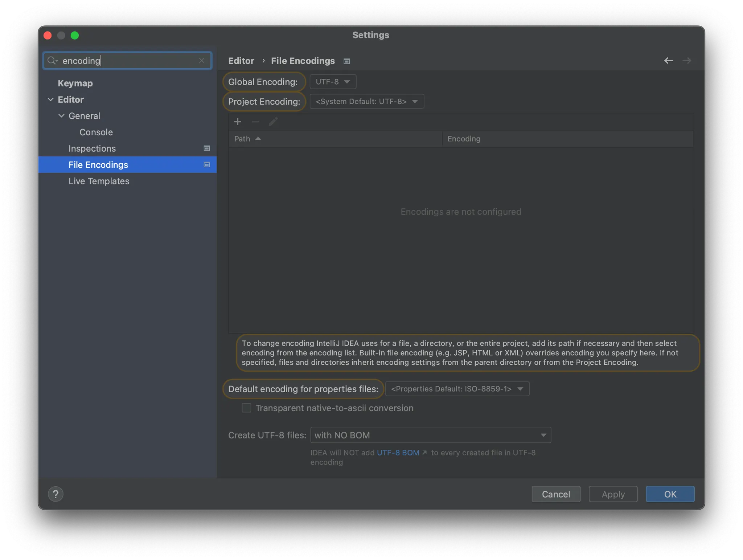Click the help question mark button

tap(56, 494)
